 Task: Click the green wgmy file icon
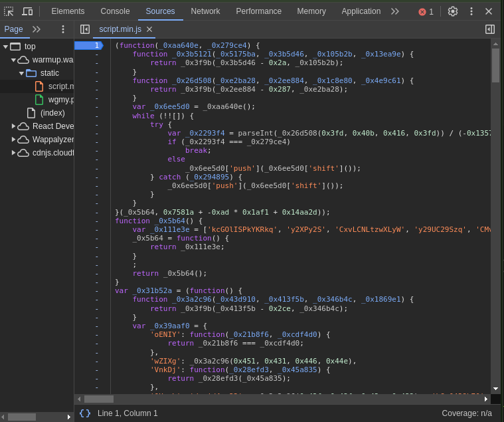click(39, 100)
